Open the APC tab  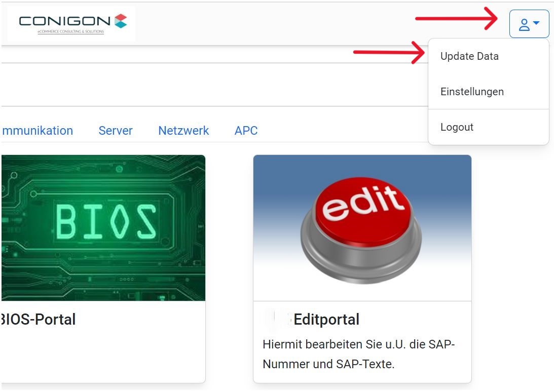coord(246,131)
